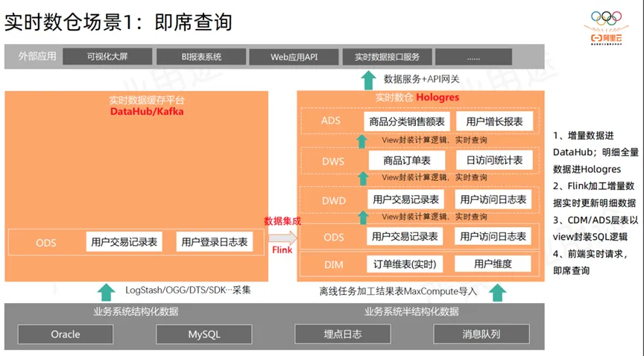This screenshot has height=356, width=644.
Task: Click green up arrow beside 数据服务+API网关
Action: (368, 80)
